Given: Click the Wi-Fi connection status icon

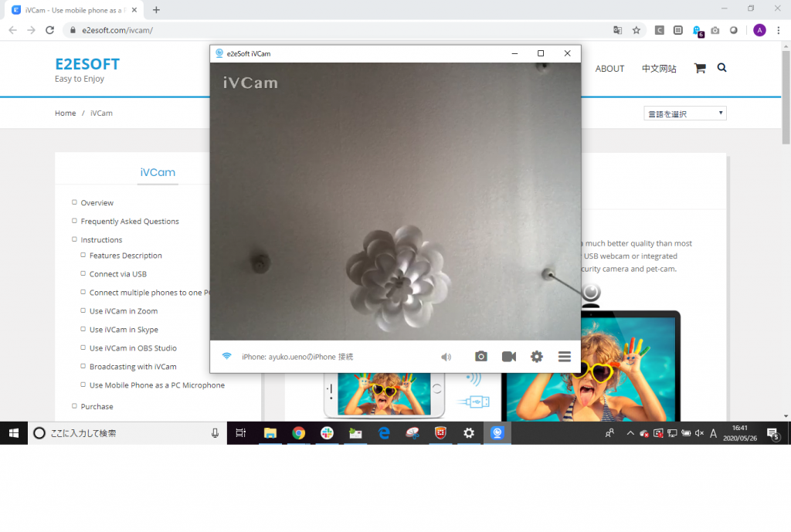Looking at the screenshot, I should (x=226, y=356).
